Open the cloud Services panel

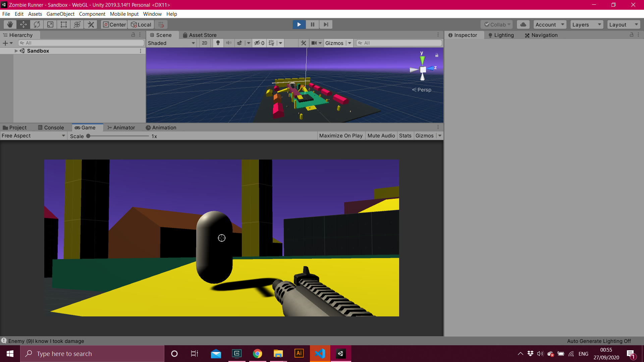tap(523, 24)
